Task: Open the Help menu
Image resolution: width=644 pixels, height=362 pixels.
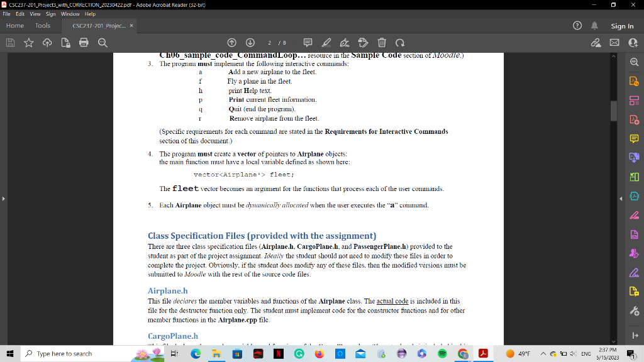Action: pos(91,14)
